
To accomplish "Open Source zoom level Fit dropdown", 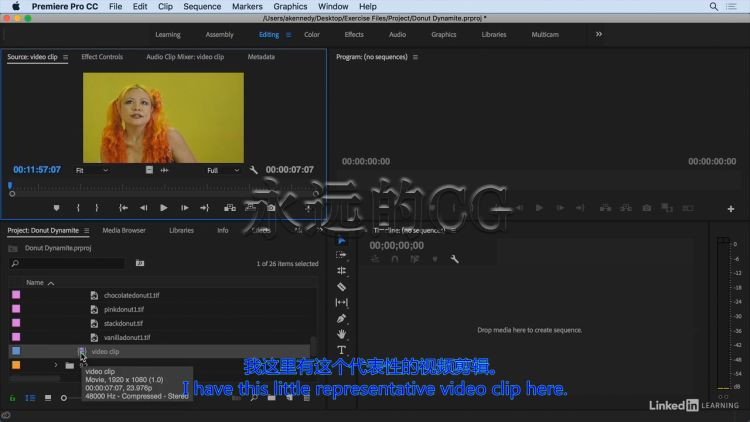I will click(91, 170).
